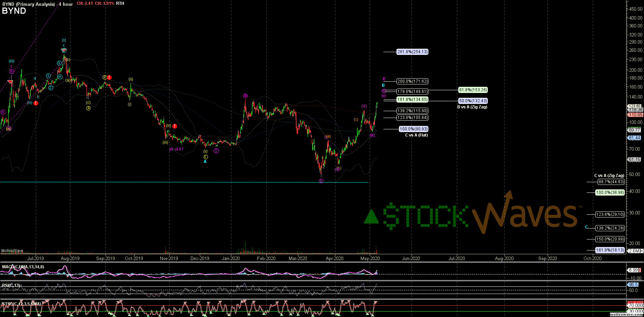The height and width of the screenshot is (317, 644).
Task: Click the red alert icon beside yellow circled b
Action: click(109, 78)
